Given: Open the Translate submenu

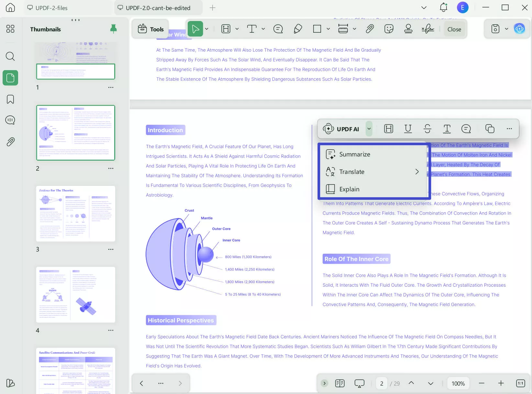Looking at the screenshot, I should pos(352,172).
